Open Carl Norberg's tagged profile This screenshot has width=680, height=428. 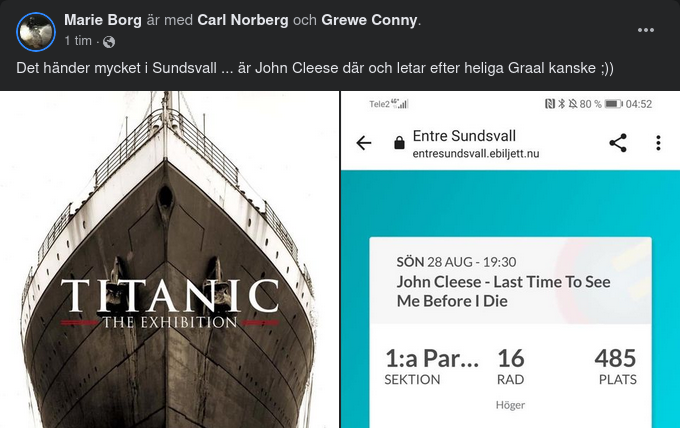(245, 20)
